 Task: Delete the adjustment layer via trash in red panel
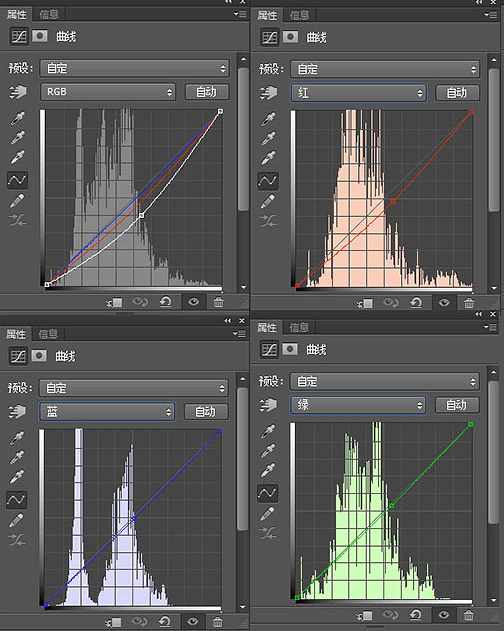(469, 303)
